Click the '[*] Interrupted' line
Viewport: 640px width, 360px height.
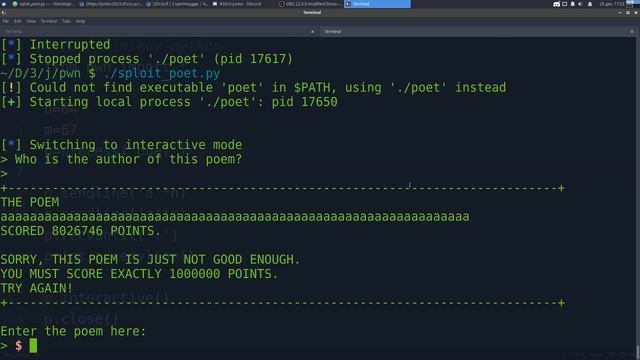click(x=56, y=44)
